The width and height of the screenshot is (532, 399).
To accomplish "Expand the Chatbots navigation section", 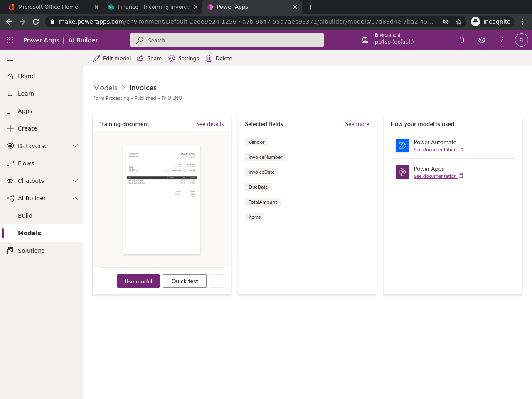I will click(75, 181).
